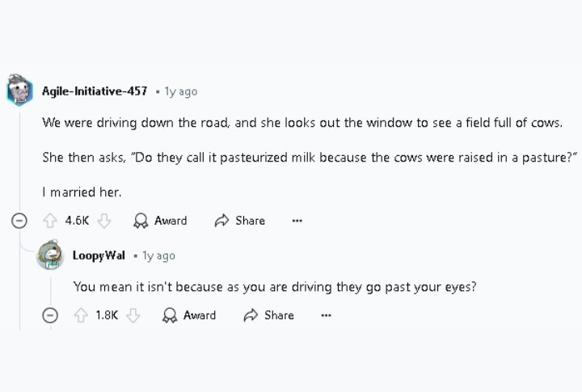Collapse LoopyWal's reply thread
Viewport: 582px width, 392px height.
pyautogui.click(x=50, y=315)
